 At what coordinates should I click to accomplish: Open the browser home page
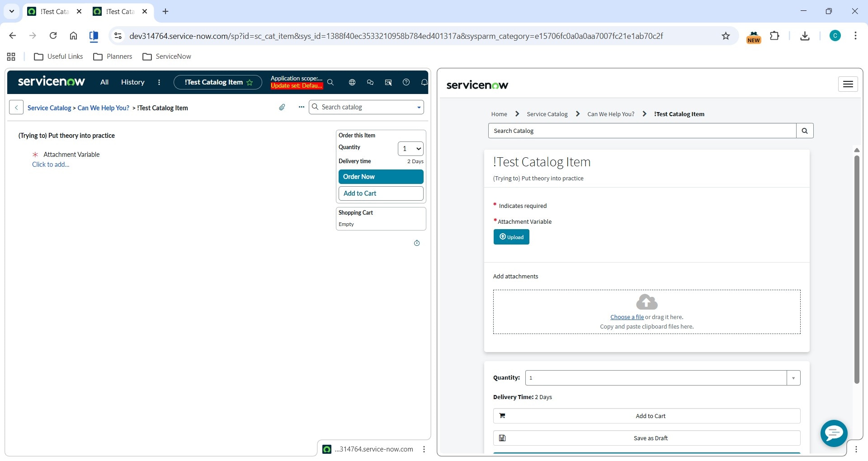pos(73,36)
